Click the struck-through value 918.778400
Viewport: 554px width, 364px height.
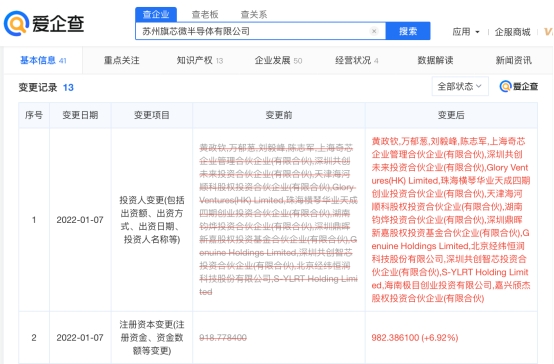pos(223,337)
